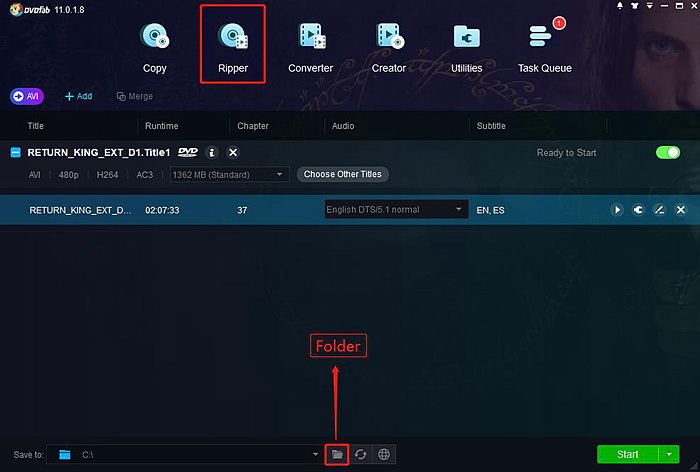Click the refresh output icon
Image resolution: width=700 pixels, height=472 pixels.
click(361, 455)
